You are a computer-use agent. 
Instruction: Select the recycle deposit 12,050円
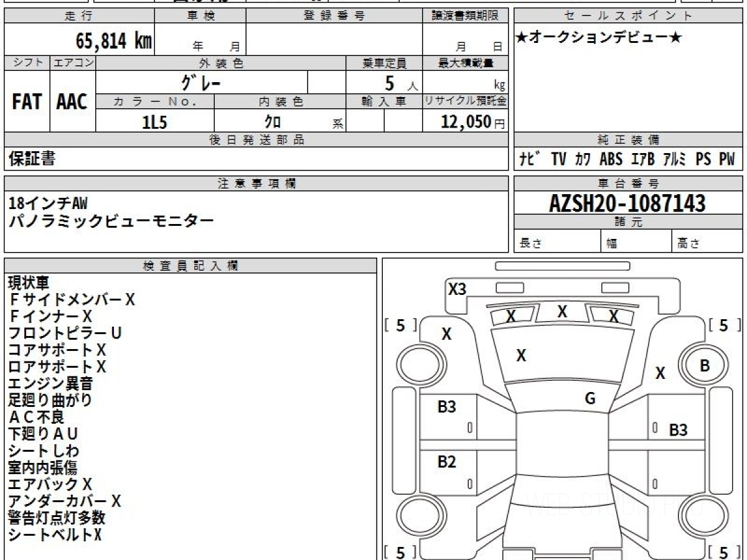pyautogui.click(x=473, y=122)
